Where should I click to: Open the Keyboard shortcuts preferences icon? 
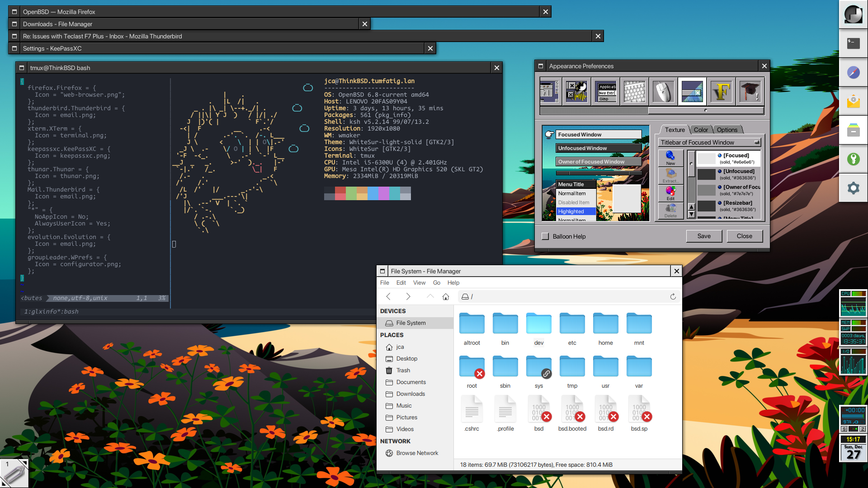tap(634, 92)
